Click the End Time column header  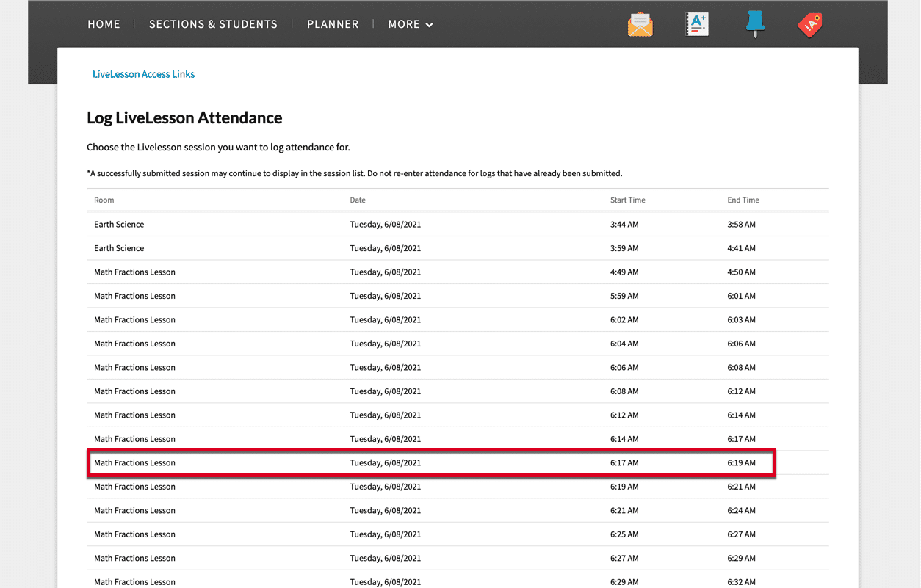743,200
